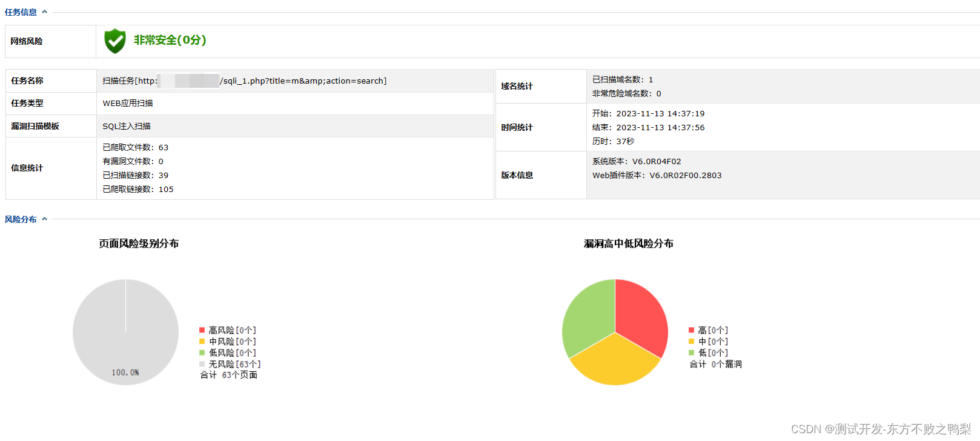The width and height of the screenshot is (980, 441).
Task: Click the 网络风险 label cell
Action: pyautogui.click(x=51, y=41)
